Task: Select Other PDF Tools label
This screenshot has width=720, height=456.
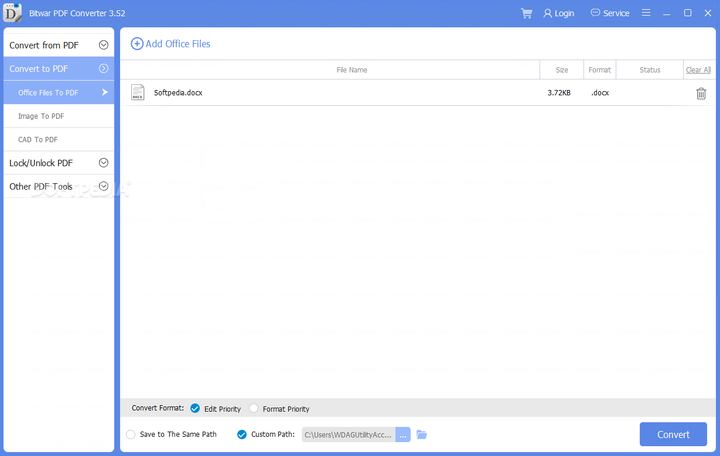Action: [41, 186]
